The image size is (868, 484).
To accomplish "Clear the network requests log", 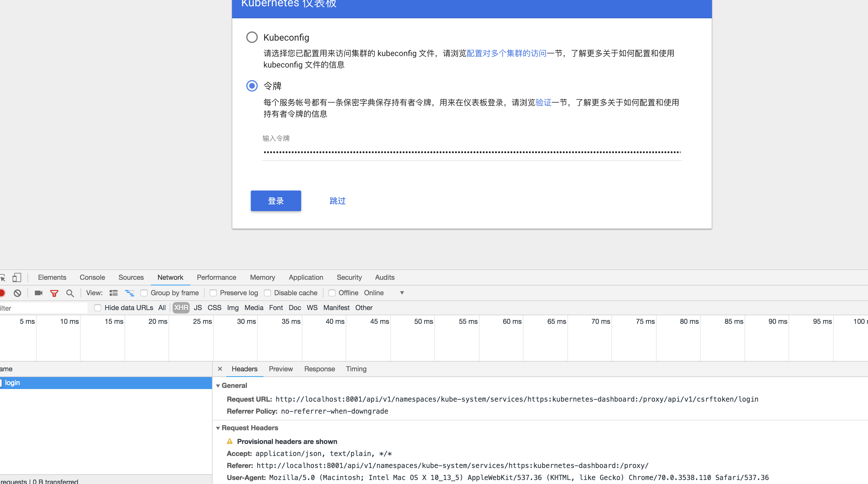I will (17, 293).
